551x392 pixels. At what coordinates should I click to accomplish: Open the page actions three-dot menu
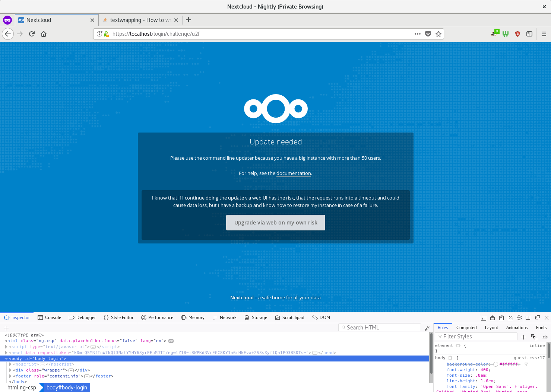[418, 34]
